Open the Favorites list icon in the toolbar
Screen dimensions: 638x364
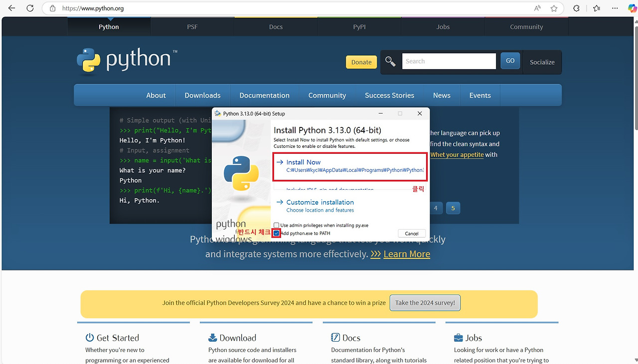pos(597,8)
